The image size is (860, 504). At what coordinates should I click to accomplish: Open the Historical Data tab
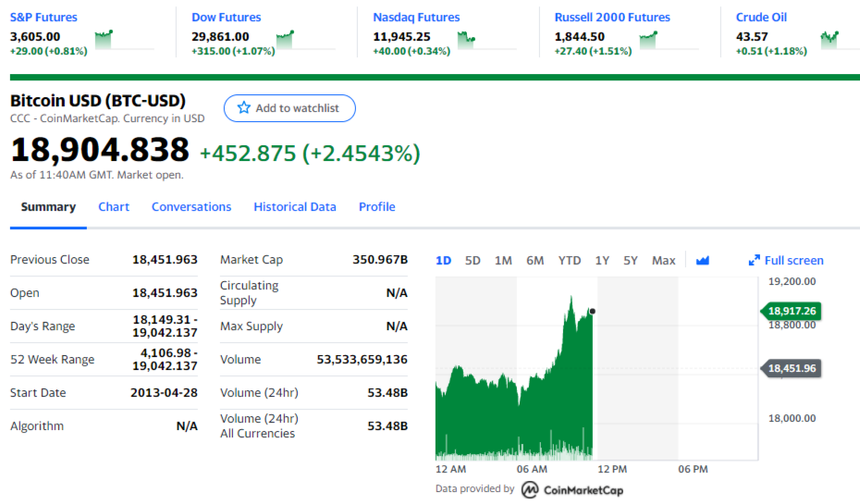(295, 207)
